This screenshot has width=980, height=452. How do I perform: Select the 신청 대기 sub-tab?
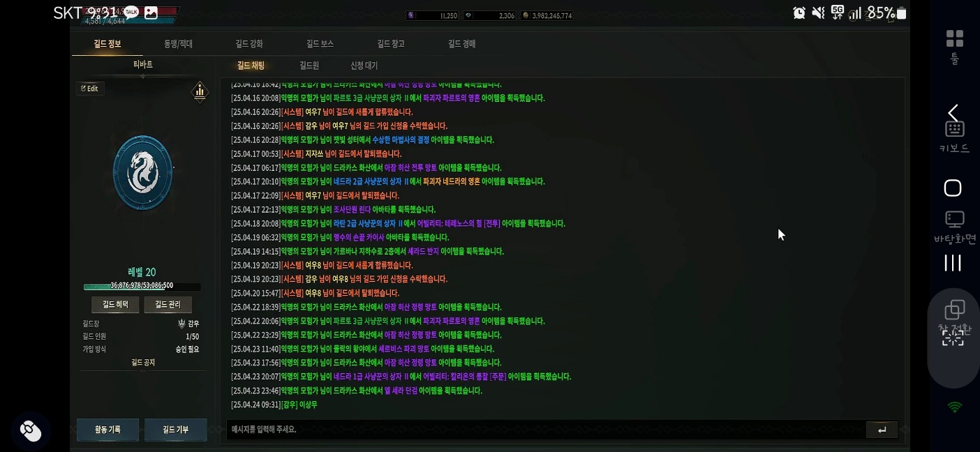click(364, 66)
